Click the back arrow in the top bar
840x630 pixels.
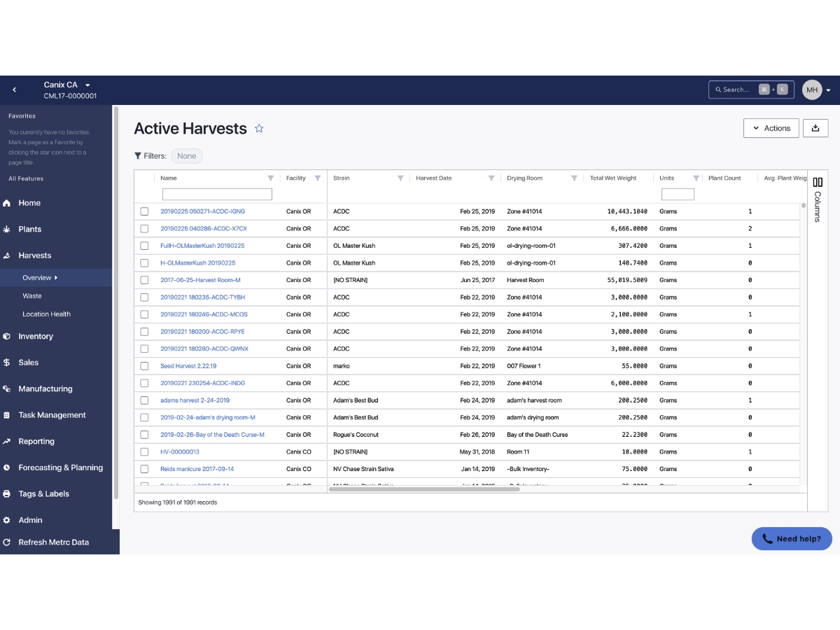pos(15,90)
